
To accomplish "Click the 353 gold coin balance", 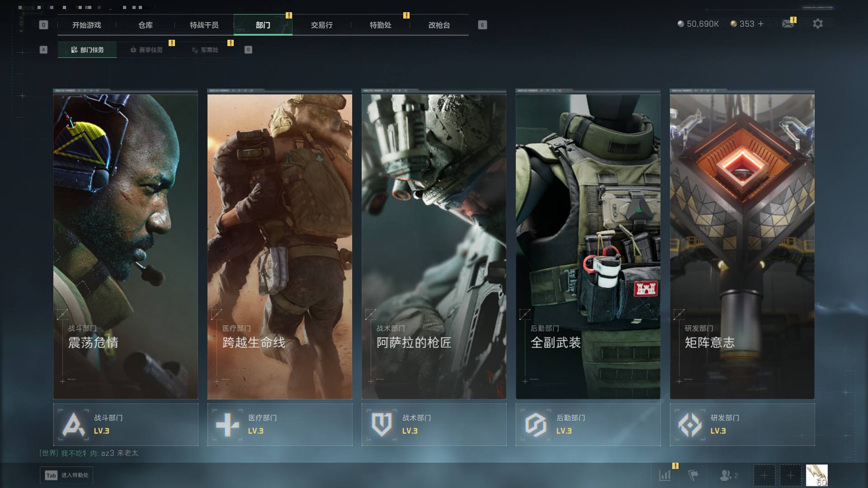I will 742,24.
